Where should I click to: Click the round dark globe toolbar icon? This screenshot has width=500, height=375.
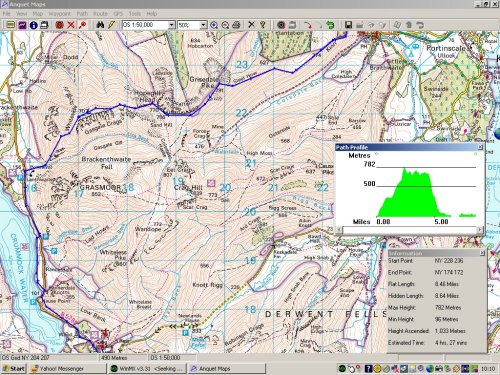tap(281, 25)
